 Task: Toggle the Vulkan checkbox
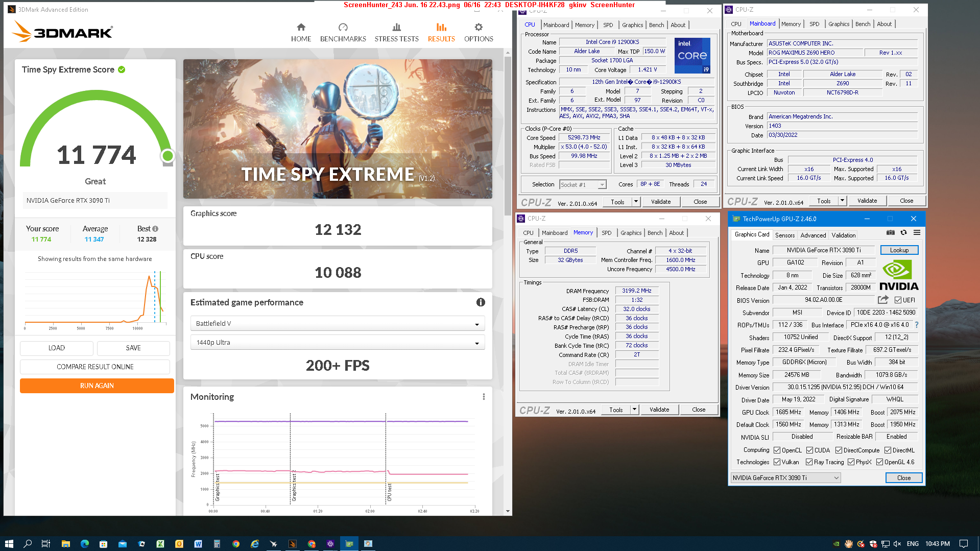777,462
